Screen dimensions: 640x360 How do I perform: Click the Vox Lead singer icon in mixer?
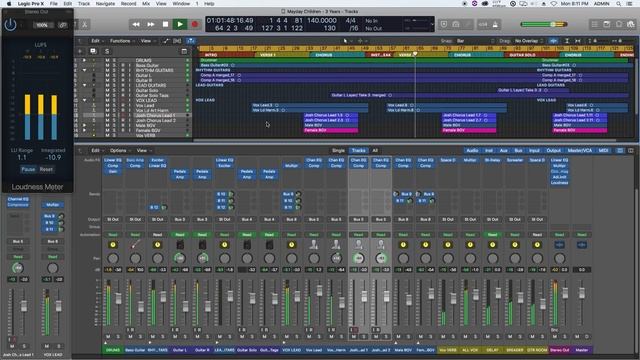[314, 244]
